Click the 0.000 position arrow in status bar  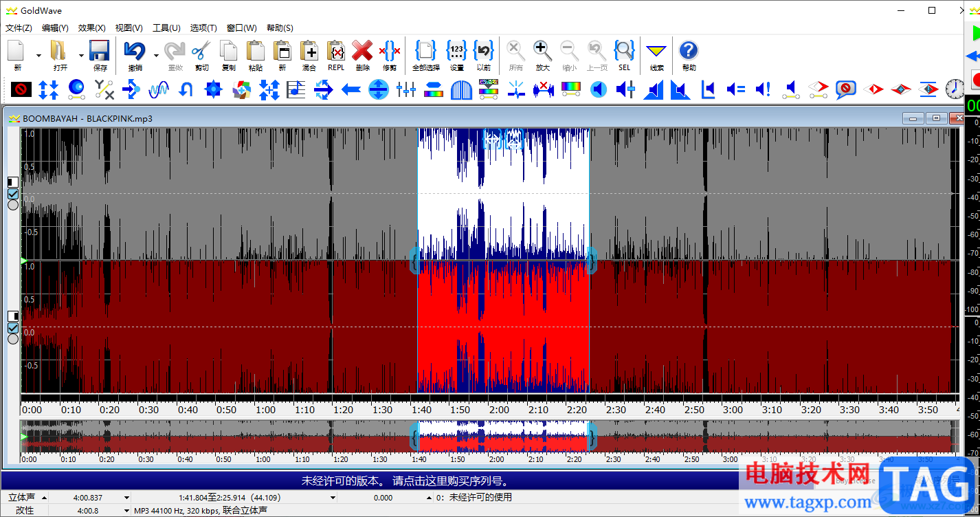430,498
